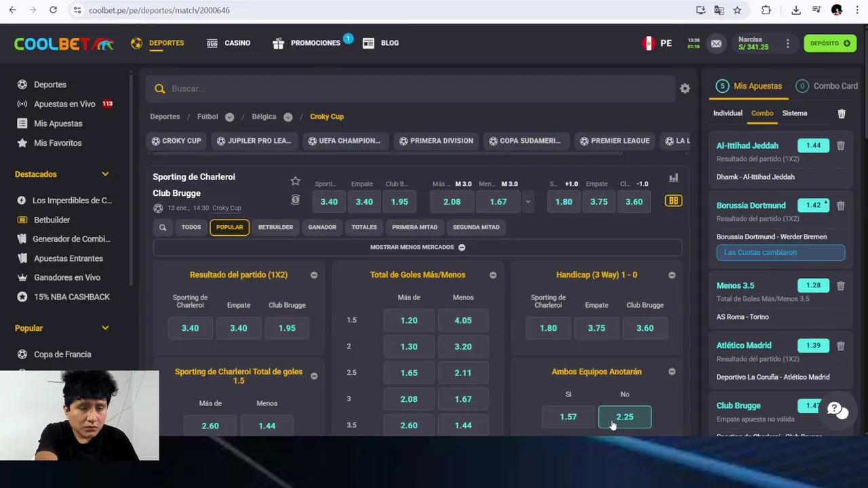
Task: Add the match to favorites star
Action: click(295, 181)
